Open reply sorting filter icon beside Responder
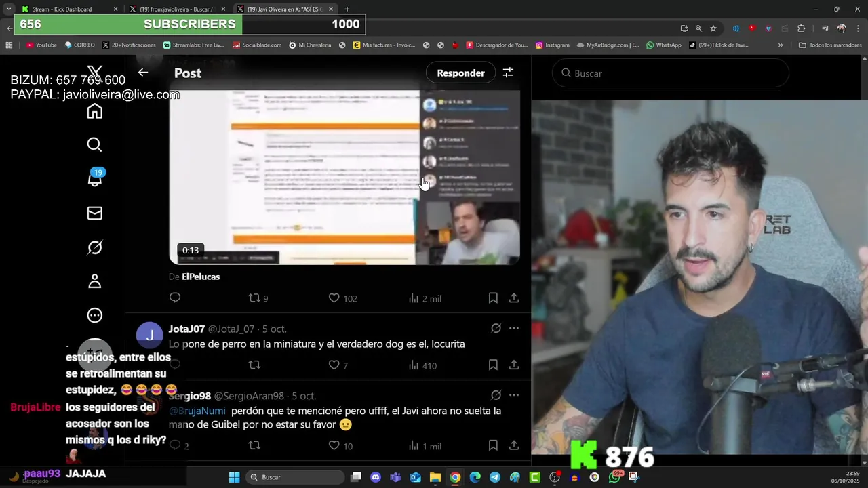 pyautogui.click(x=508, y=73)
